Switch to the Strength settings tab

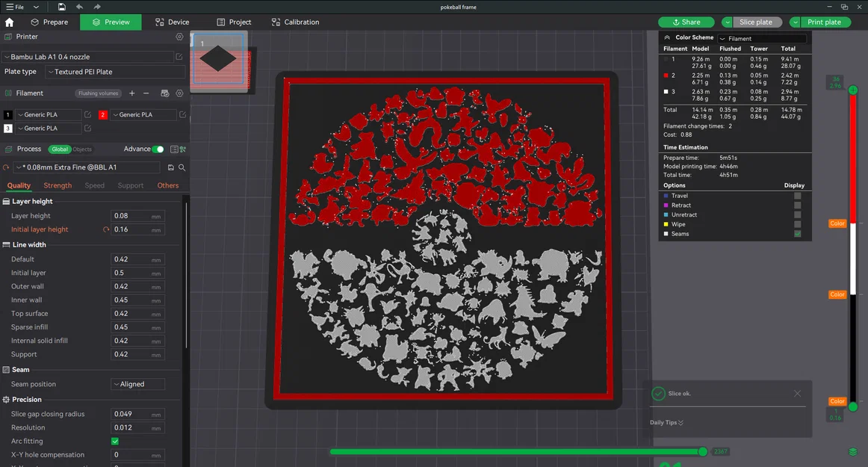58,185
